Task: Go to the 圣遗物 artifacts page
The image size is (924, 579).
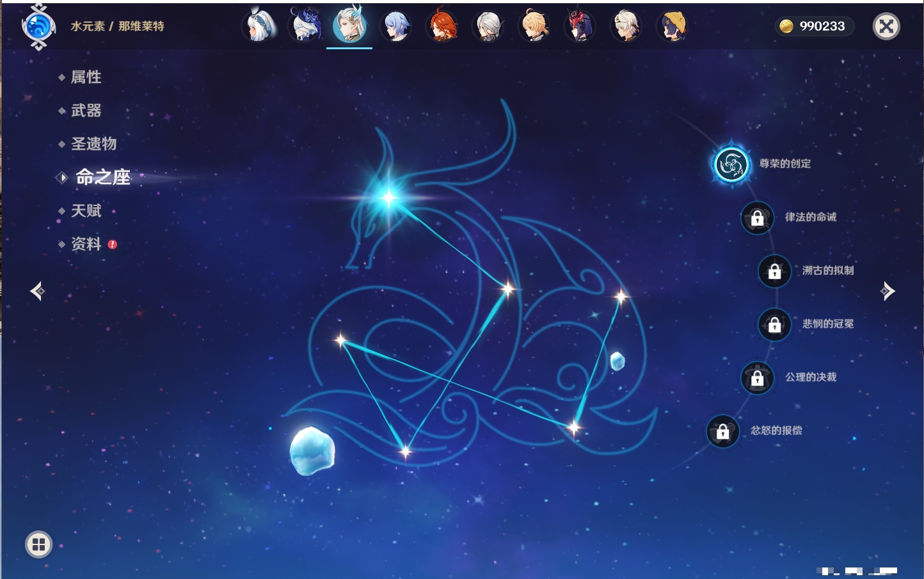Action: point(93,144)
